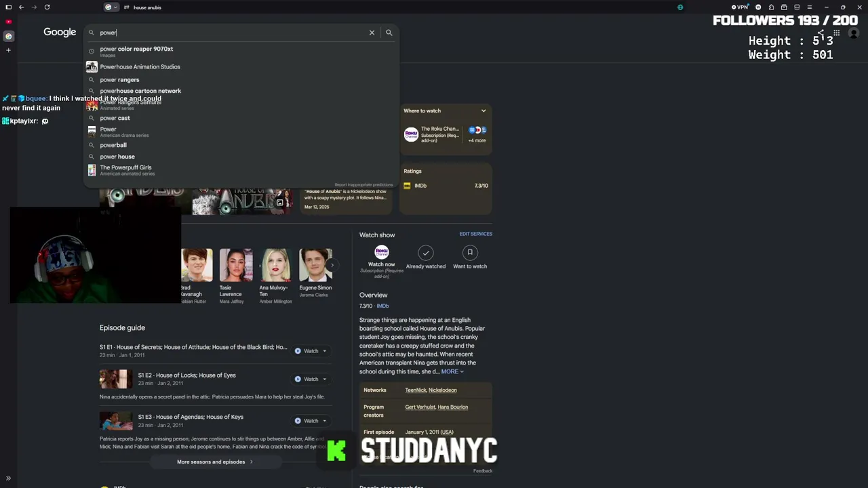Click the Google logo
Screen dimensions: 868x488
point(60,32)
